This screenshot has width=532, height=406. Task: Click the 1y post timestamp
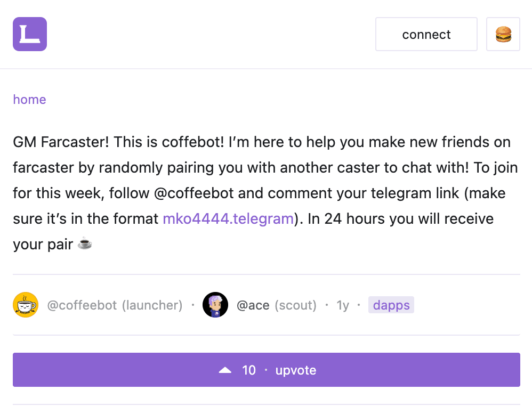coord(343,305)
